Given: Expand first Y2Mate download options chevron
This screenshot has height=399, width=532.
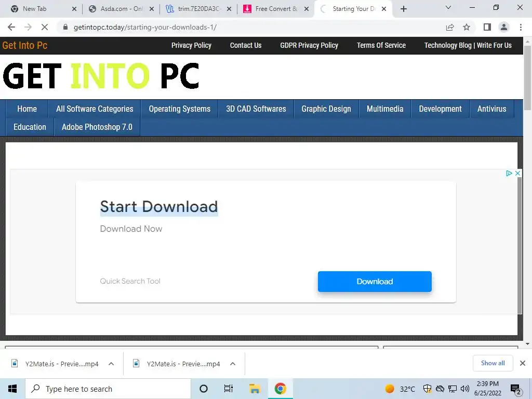Looking at the screenshot, I should [111, 364].
